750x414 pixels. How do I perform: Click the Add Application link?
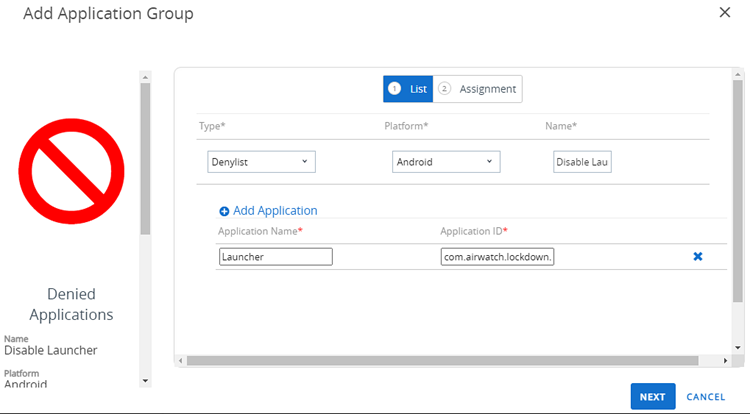(275, 211)
